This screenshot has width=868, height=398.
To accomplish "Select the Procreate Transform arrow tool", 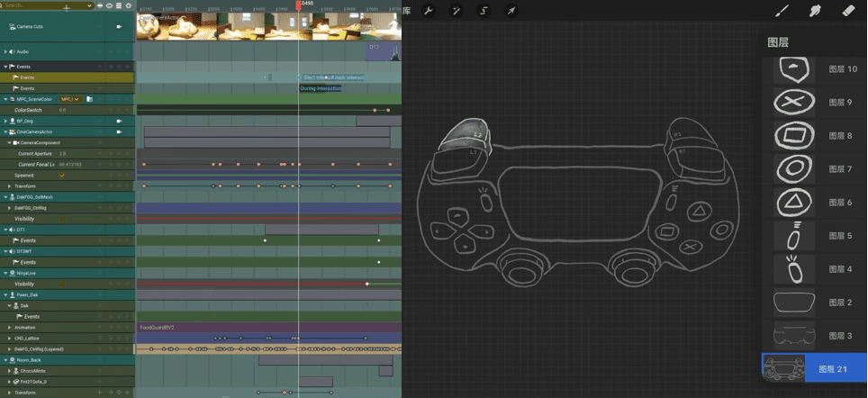I will pos(511,11).
